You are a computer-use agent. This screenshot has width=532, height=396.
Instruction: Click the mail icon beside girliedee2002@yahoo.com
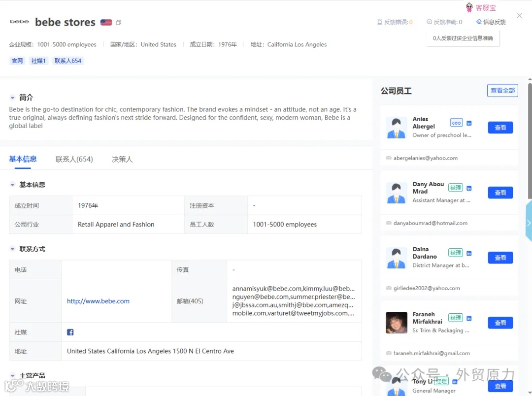[389, 288]
